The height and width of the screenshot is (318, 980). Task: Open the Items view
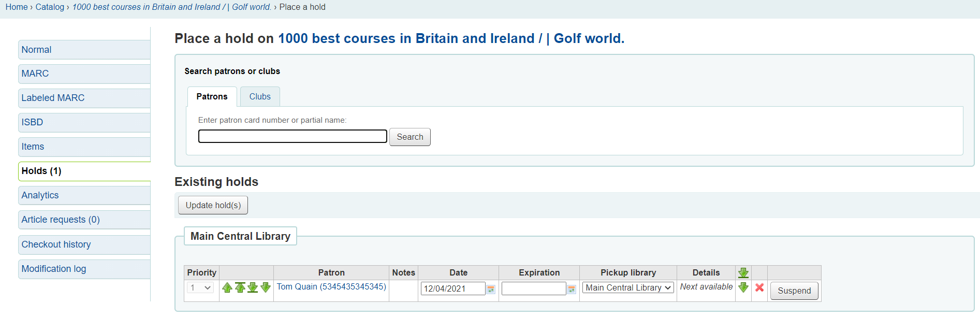(84, 147)
